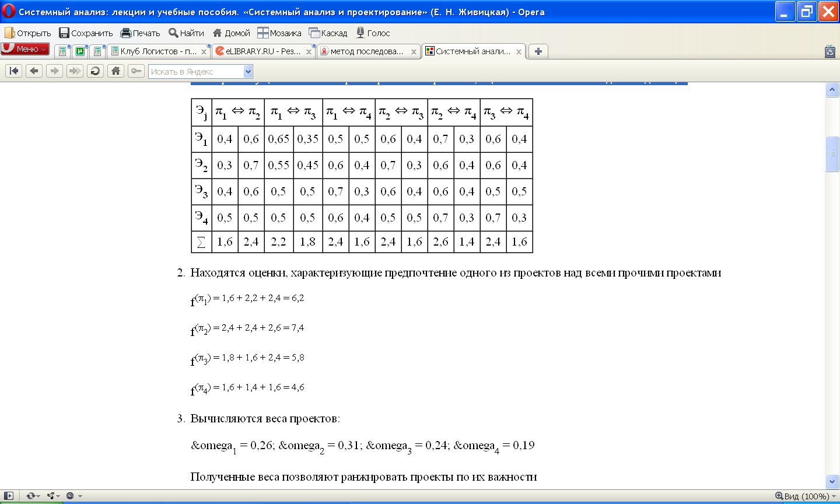840x504 pixels.
Task: Toggle the side panel button in status bar
Action: click(x=9, y=496)
